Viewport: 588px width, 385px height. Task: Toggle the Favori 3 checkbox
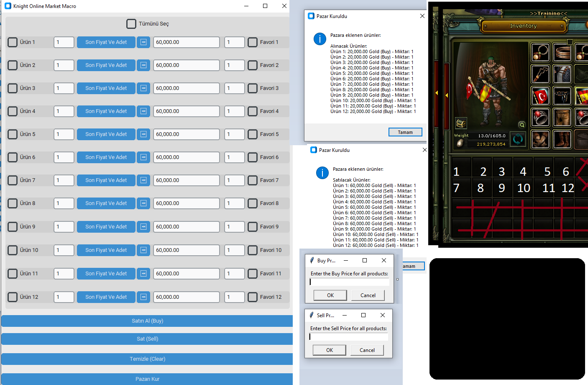(253, 88)
